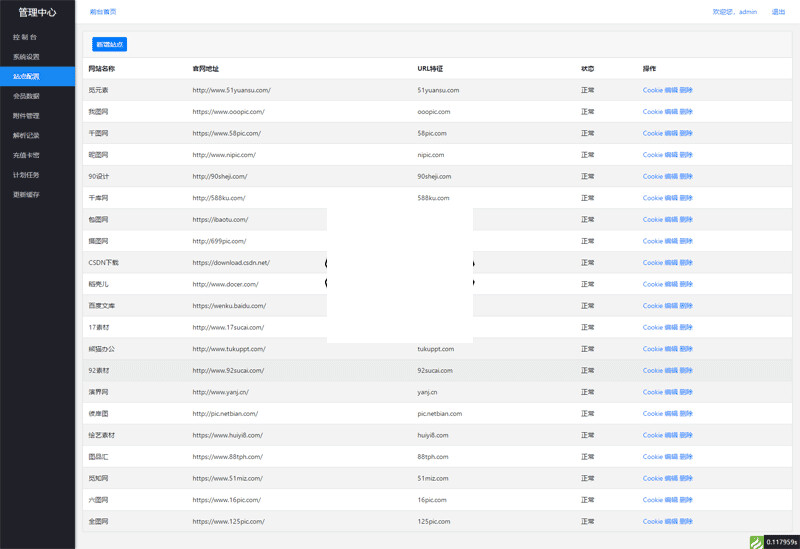This screenshot has height=549, width=800.
Task: Click the https://wenku.baidu.com/ address cell
Action: (x=229, y=306)
